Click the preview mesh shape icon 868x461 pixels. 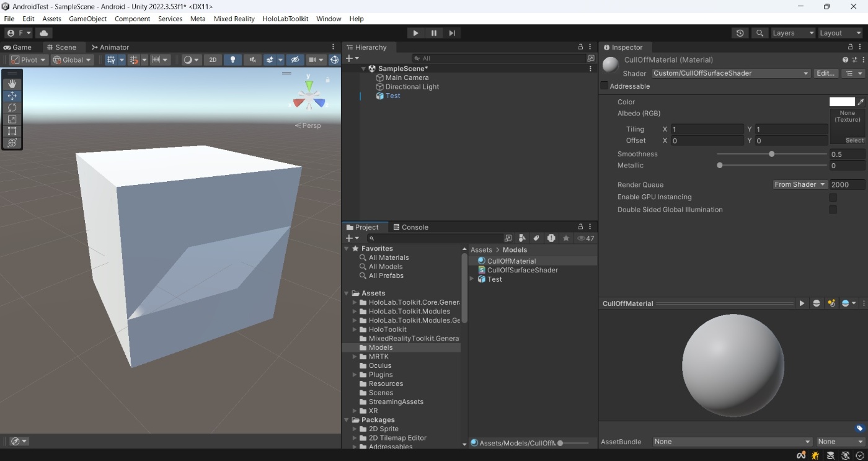(x=817, y=303)
